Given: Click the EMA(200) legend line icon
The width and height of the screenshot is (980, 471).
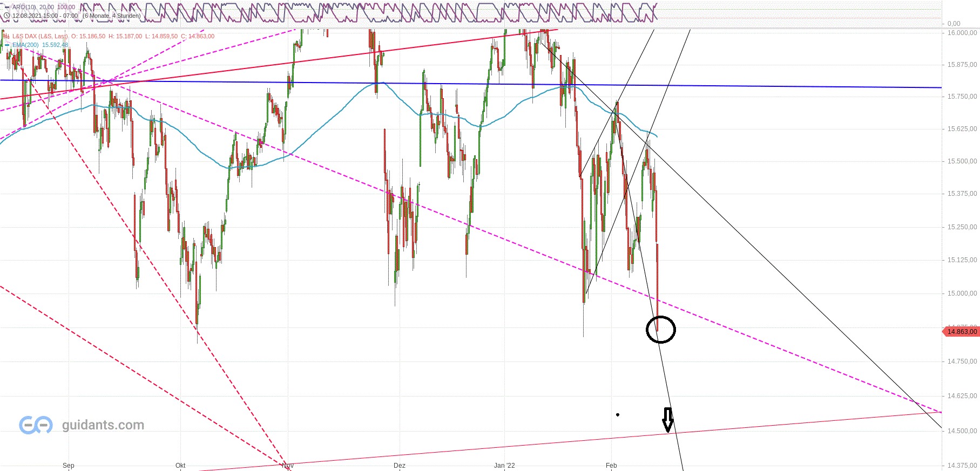Looking at the screenshot, I should (7, 45).
